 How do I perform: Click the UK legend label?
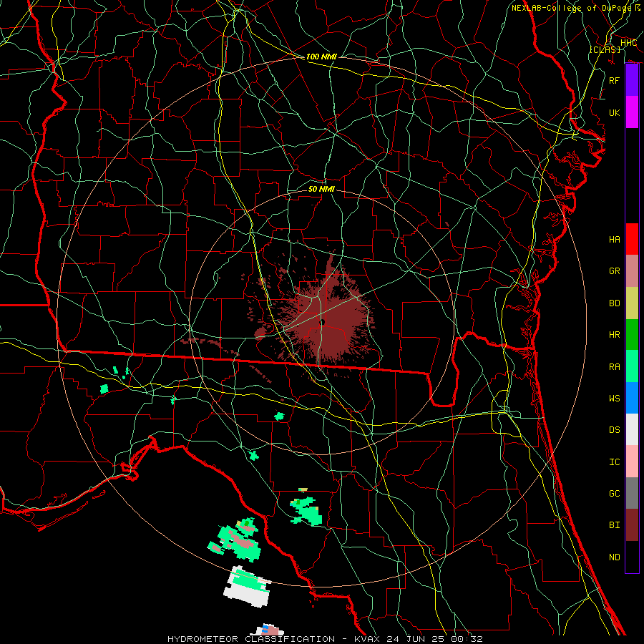(614, 112)
